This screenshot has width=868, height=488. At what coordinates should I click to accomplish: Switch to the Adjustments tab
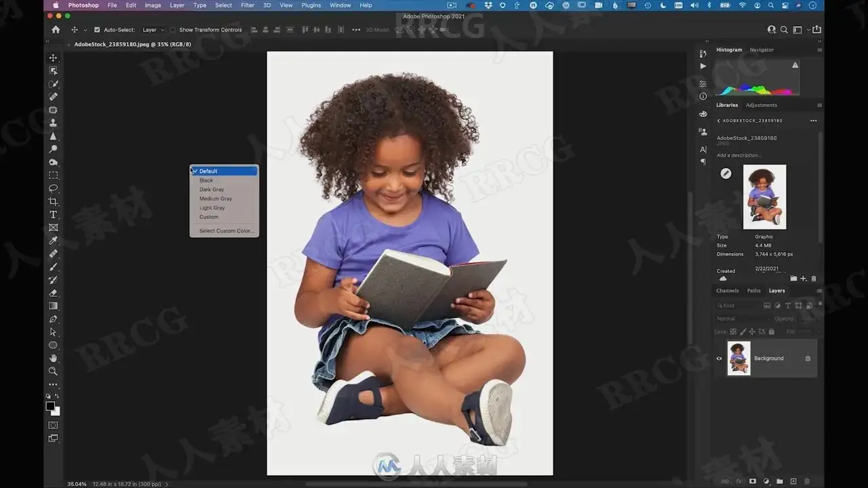(x=762, y=105)
